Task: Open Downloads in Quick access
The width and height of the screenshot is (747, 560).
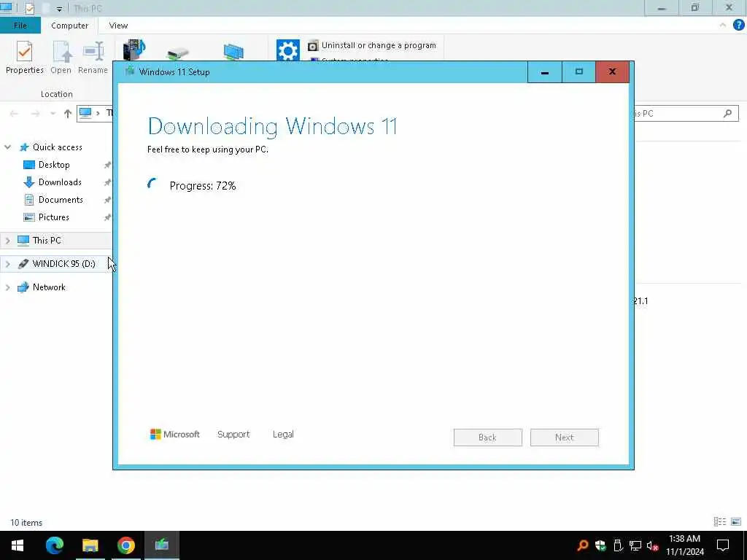Action: [60, 182]
